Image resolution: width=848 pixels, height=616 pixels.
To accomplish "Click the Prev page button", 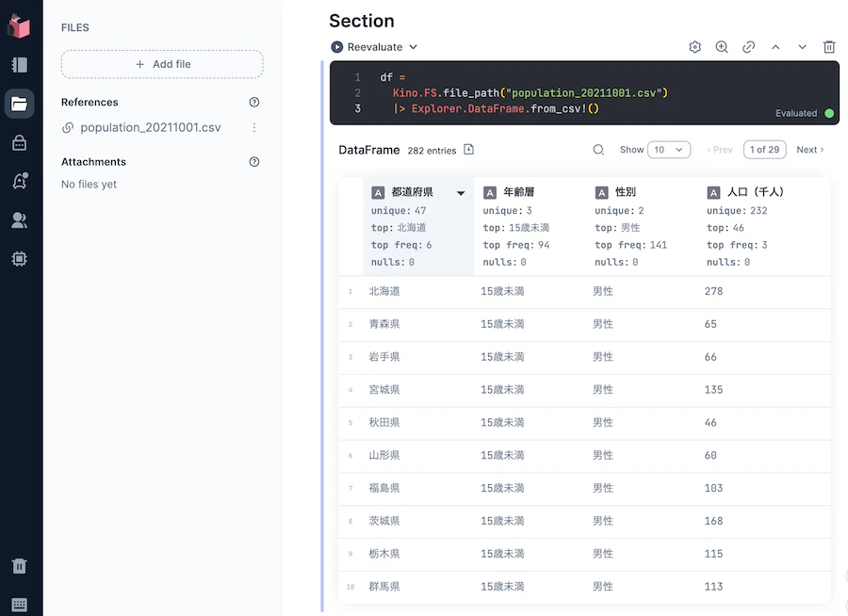I will [x=720, y=150].
